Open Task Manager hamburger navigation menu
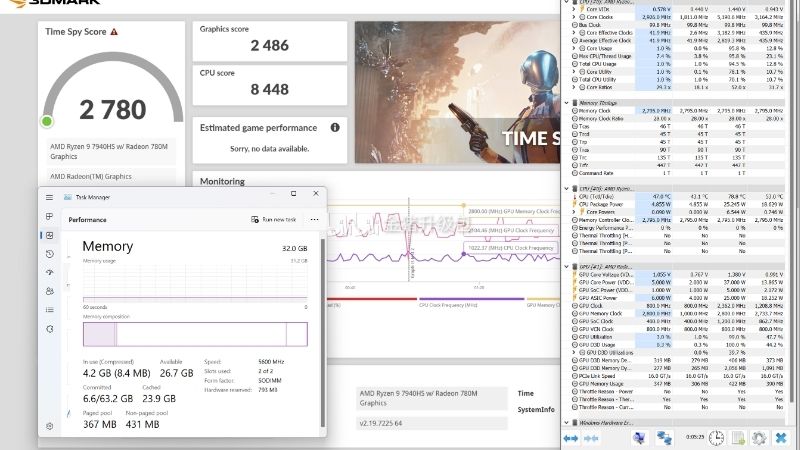The height and width of the screenshot is (450, 800). [x=49, y=197]
